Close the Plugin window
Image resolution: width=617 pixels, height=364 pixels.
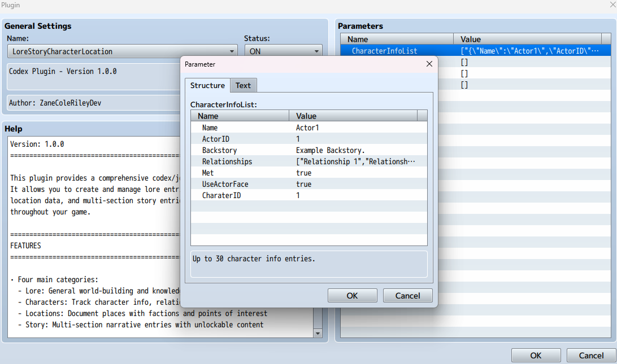(x=612, y=5)
